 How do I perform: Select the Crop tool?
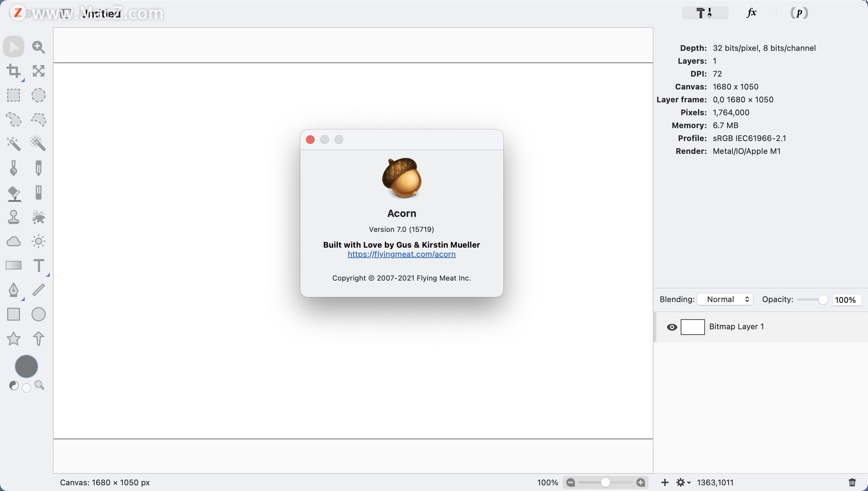tap(14, 71)
